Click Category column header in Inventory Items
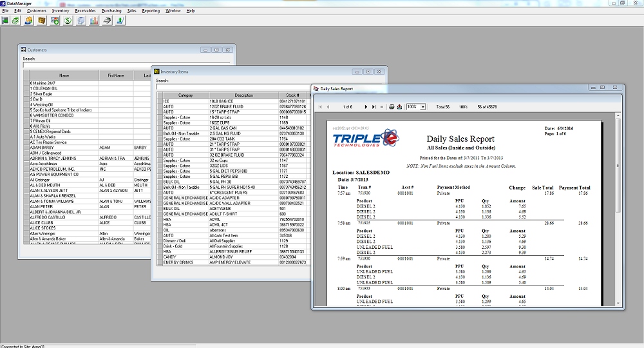644x348 pixels. click(185, 95)
